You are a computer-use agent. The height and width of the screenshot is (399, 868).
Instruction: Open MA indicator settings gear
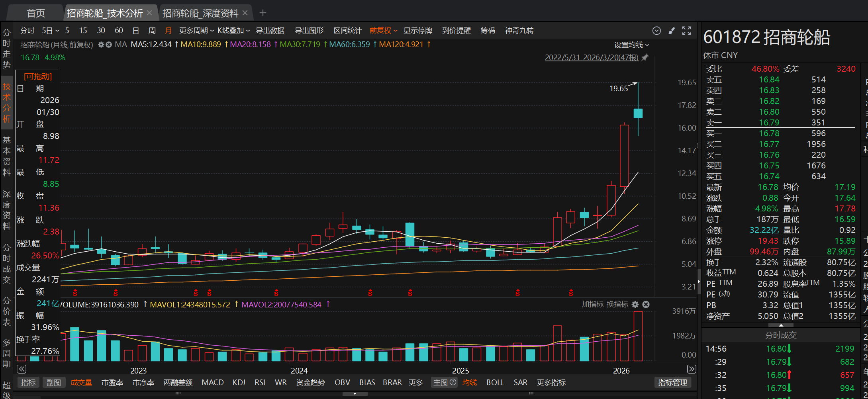click(101, 45)
